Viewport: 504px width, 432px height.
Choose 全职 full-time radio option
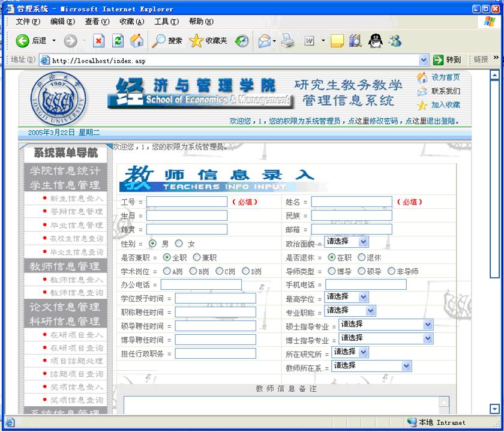167,257
